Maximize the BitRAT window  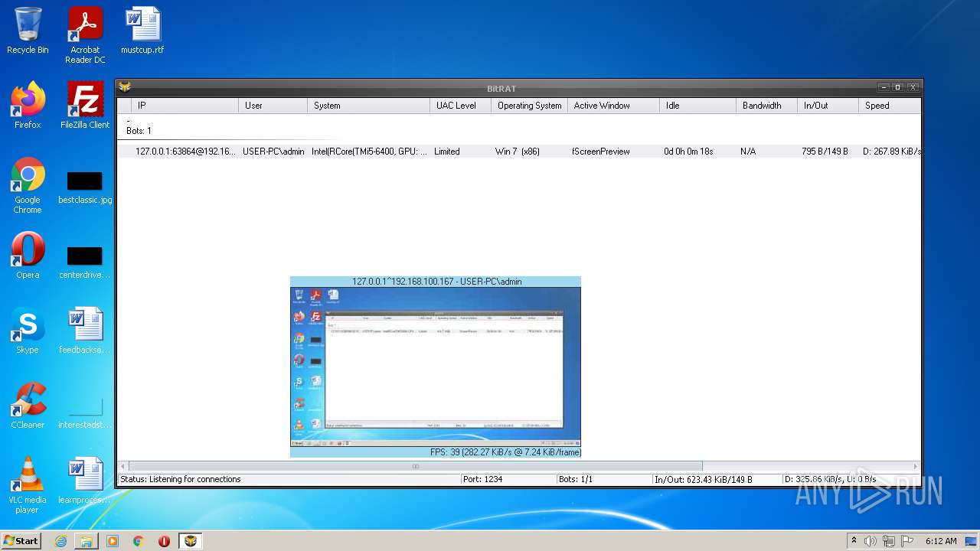tap(898, 87)
